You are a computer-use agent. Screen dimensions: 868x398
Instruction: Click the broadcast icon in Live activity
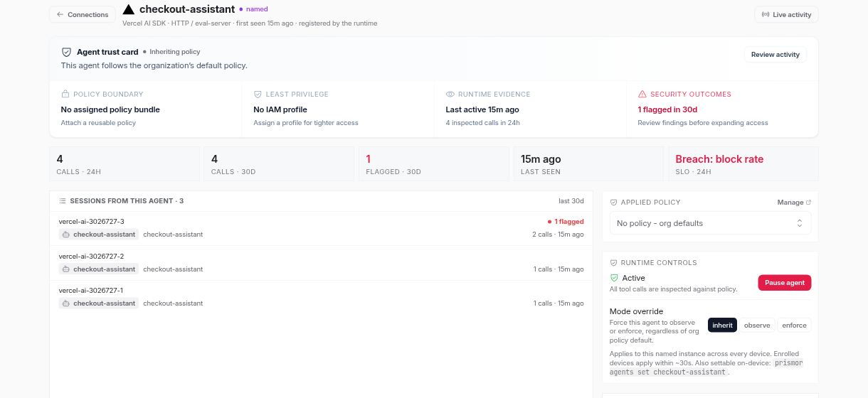(x=766, y=14)
